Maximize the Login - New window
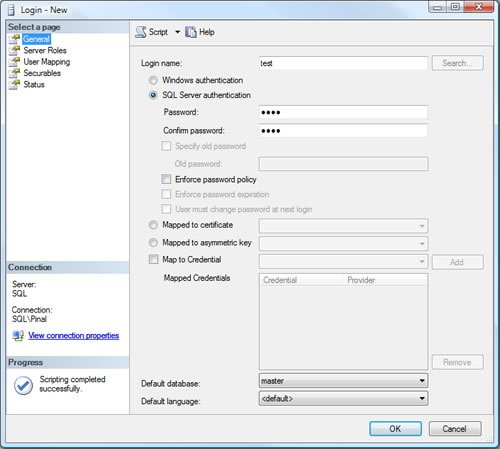Screen dimensions: 500x449 pos(455,7)
